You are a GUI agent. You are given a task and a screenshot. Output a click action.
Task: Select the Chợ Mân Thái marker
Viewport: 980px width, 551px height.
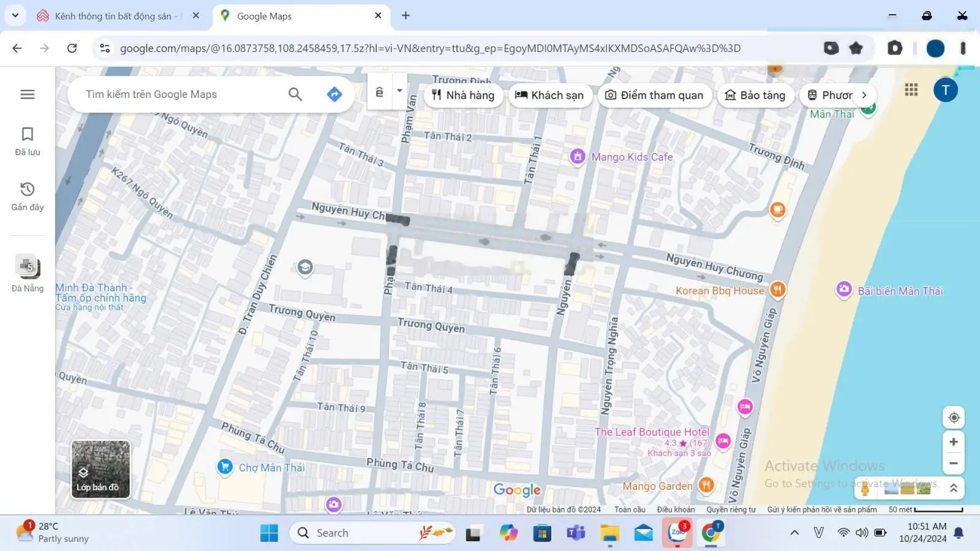[225, 467]
